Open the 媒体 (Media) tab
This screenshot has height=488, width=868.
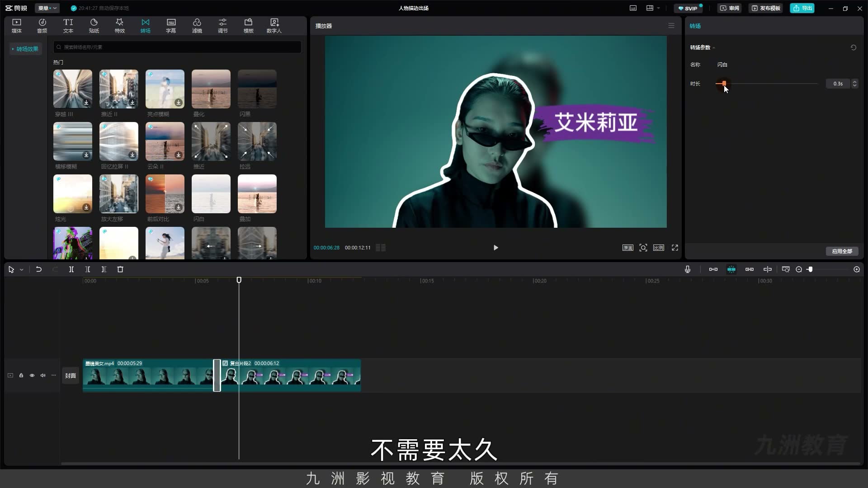pyautogui.click(x=17, y=26)
